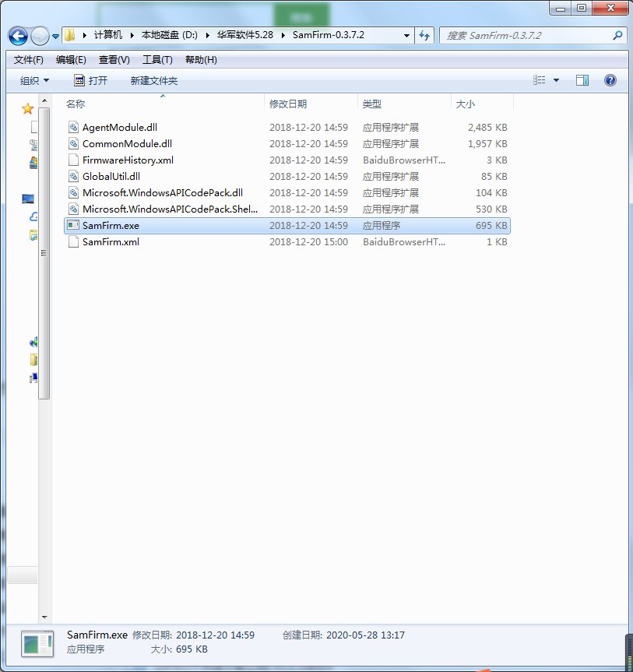Open recent pages dropdown arrow
633x672 pixels.
click(56, 37)
